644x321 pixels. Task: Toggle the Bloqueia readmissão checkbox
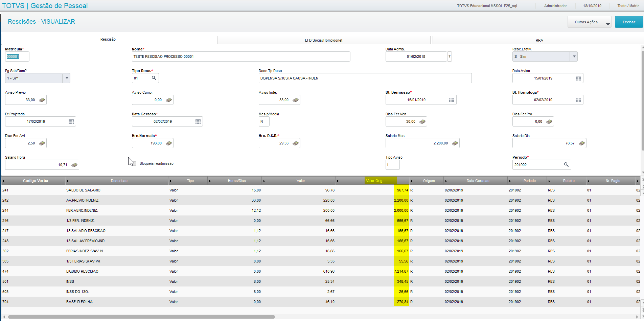coord(134,163)
